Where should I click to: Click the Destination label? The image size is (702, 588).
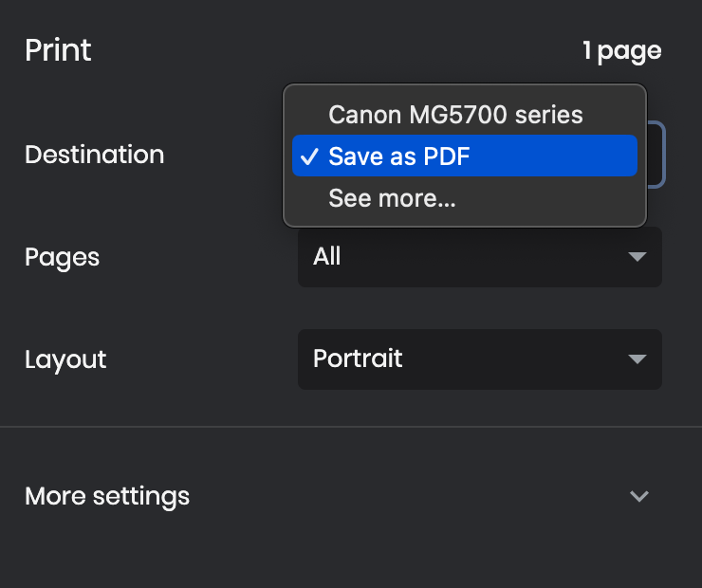click(95, 155)
